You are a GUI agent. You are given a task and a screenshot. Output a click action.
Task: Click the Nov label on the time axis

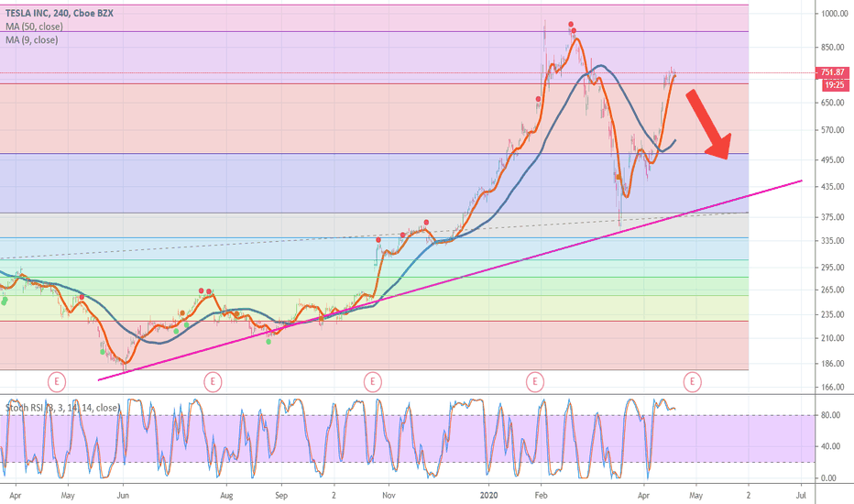tap(389, 495)
